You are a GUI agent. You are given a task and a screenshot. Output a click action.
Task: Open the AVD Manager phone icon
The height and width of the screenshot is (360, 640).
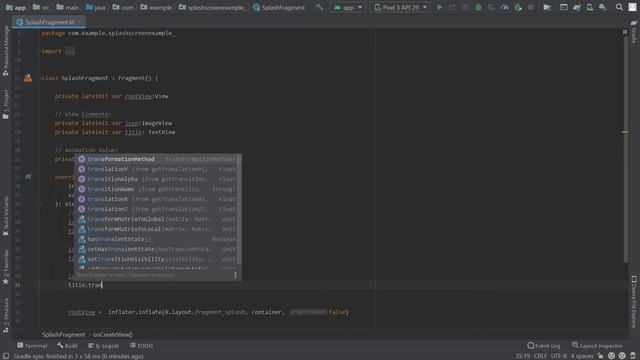tap(590, 7)
